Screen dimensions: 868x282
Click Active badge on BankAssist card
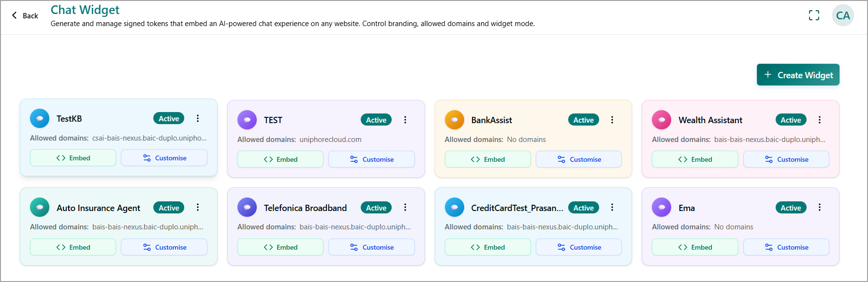[x=584, y=120]
